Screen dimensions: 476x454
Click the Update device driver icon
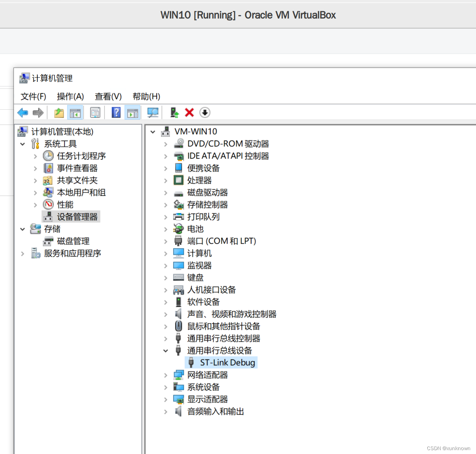click(x=175, y=113)
